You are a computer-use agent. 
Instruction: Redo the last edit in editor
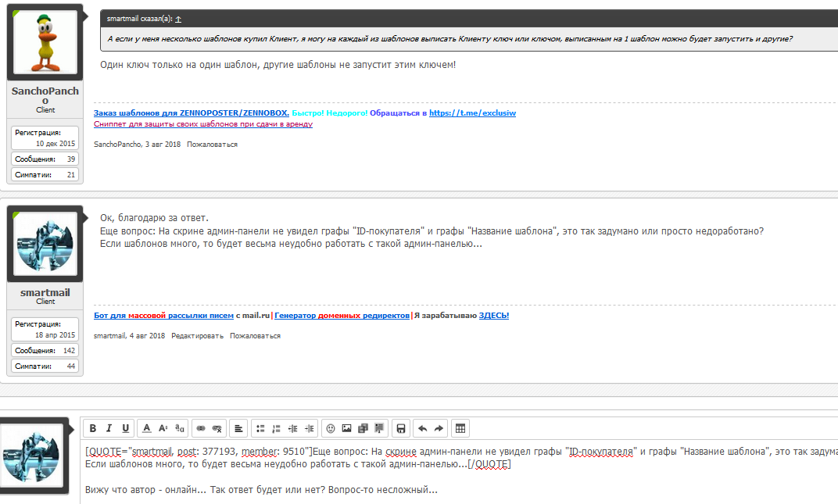439,428
